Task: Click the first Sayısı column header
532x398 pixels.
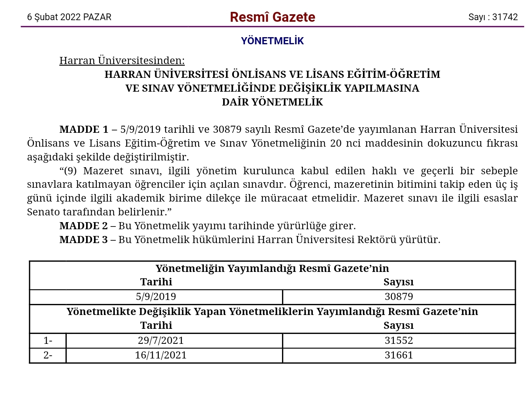Action: pyautogui.click(x=399, y=282)
